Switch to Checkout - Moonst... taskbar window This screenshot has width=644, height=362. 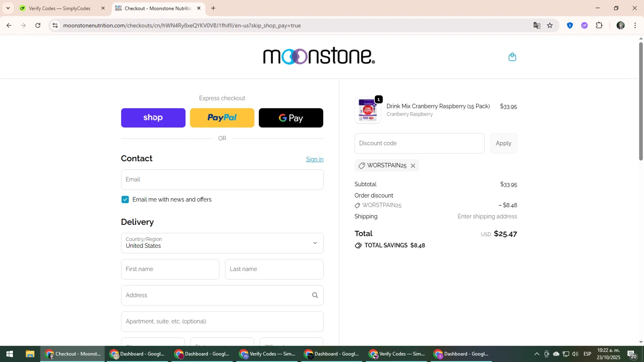point(73,354)
